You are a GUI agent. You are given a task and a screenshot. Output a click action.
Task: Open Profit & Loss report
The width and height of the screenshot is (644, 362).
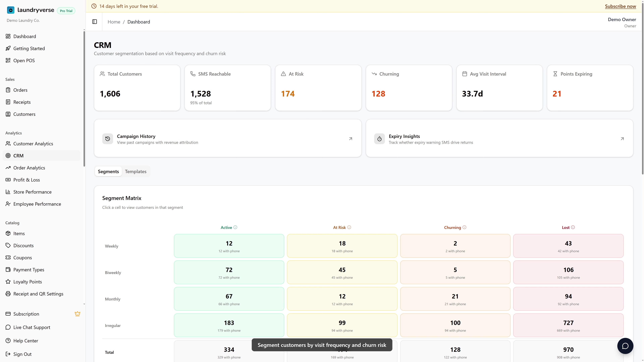click(x=41, y=180)
